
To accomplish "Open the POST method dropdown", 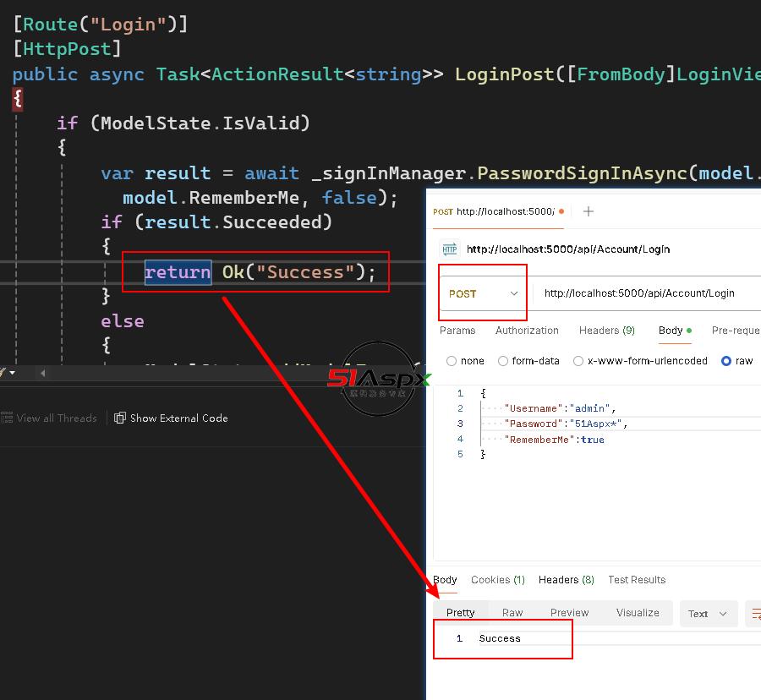I will point(483,293).
